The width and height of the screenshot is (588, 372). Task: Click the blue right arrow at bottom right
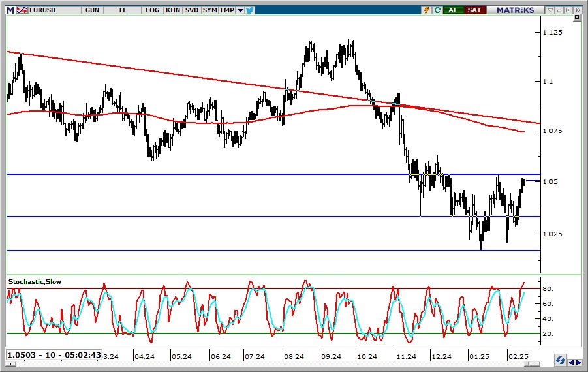pos(578,362)
